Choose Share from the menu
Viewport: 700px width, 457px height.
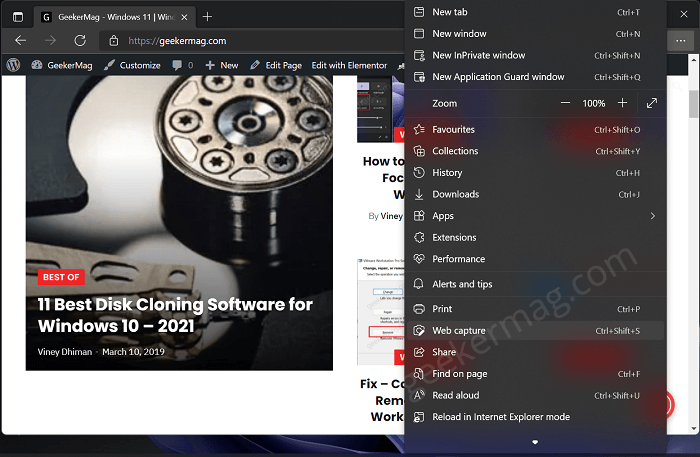click(535, 352)
